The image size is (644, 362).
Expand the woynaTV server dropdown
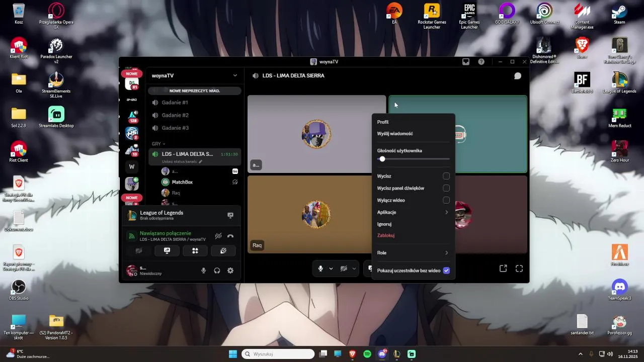coord(235,76)
